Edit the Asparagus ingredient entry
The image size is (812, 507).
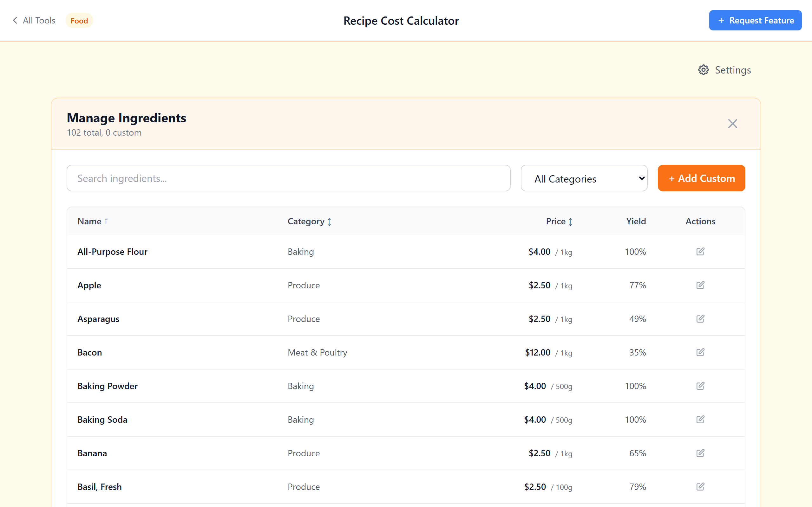point(700,319)
